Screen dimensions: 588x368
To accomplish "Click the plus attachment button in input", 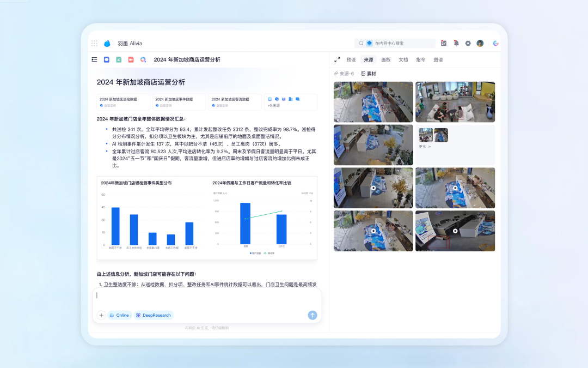I will click(x=101, y=315).
